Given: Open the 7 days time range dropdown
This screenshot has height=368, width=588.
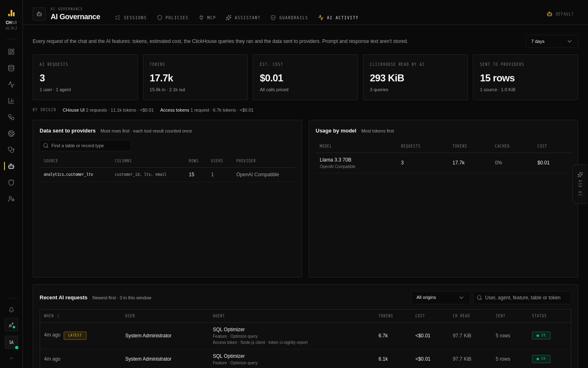Looking at the screenshot, I should (552, 41).
